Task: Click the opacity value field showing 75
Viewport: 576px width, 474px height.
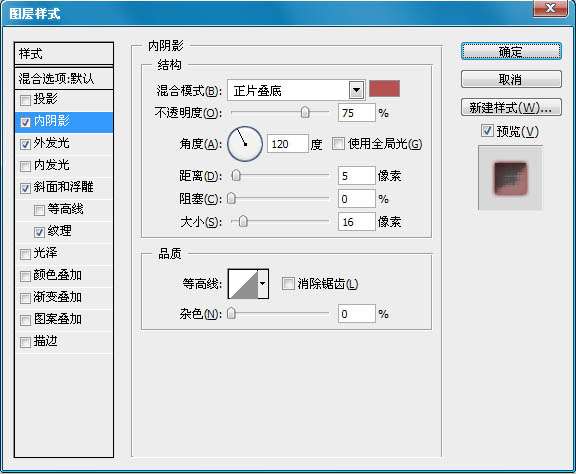Action: coord(356,113)
